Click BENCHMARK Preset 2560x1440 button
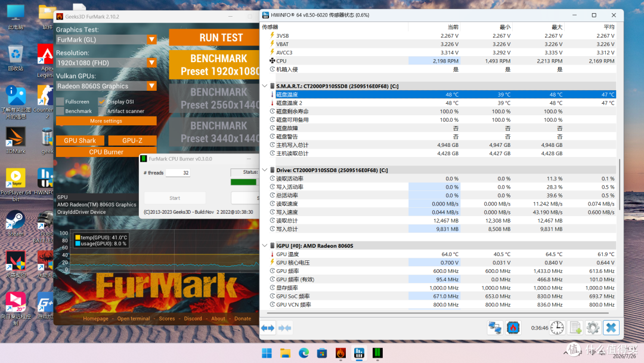This screenshot has width=644, height=363. (x=214, y=99)
